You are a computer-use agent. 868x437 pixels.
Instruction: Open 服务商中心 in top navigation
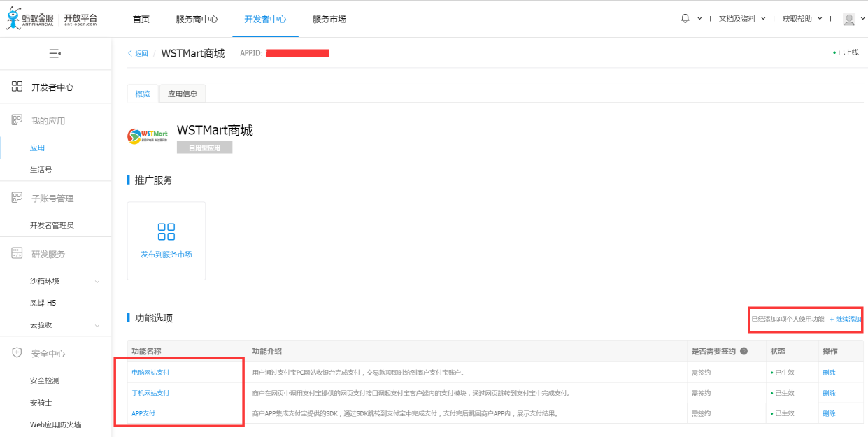(197, 19)
